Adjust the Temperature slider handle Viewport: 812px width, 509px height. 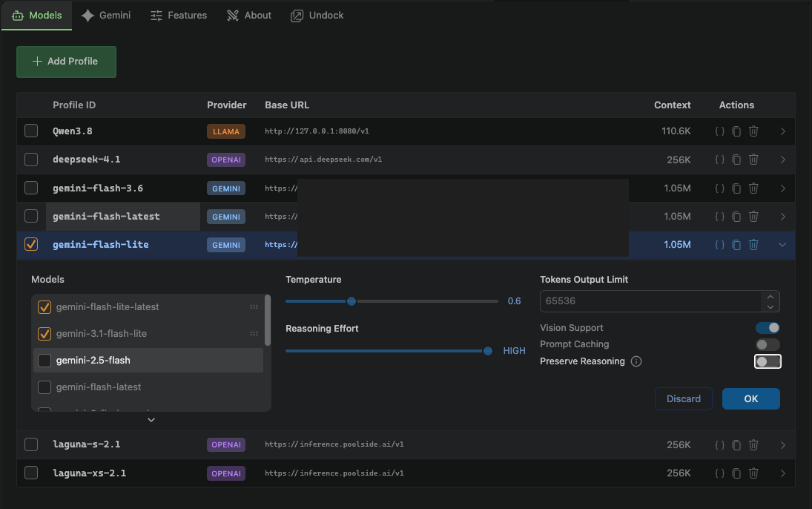[x=351, y=301]
